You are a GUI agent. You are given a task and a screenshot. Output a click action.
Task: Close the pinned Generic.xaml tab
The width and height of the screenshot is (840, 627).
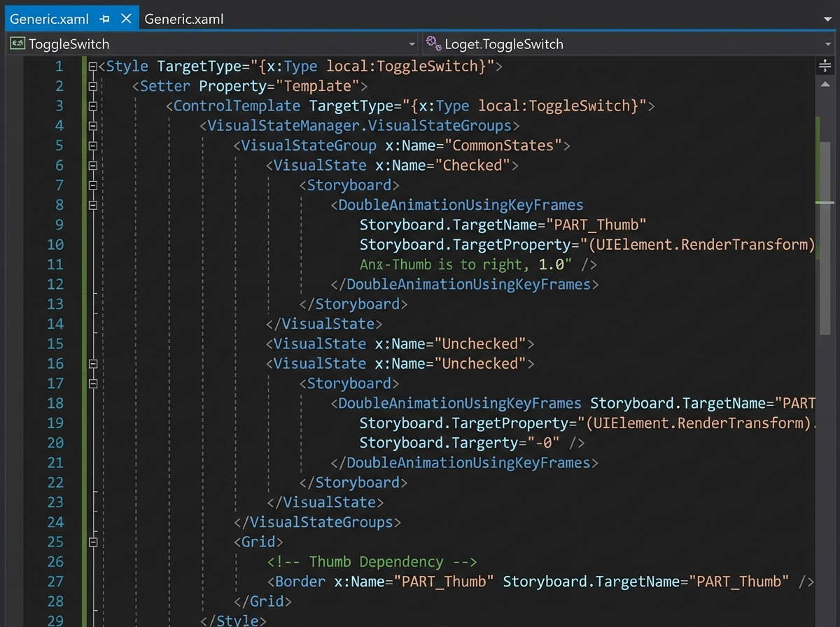(x=126, y=19)
